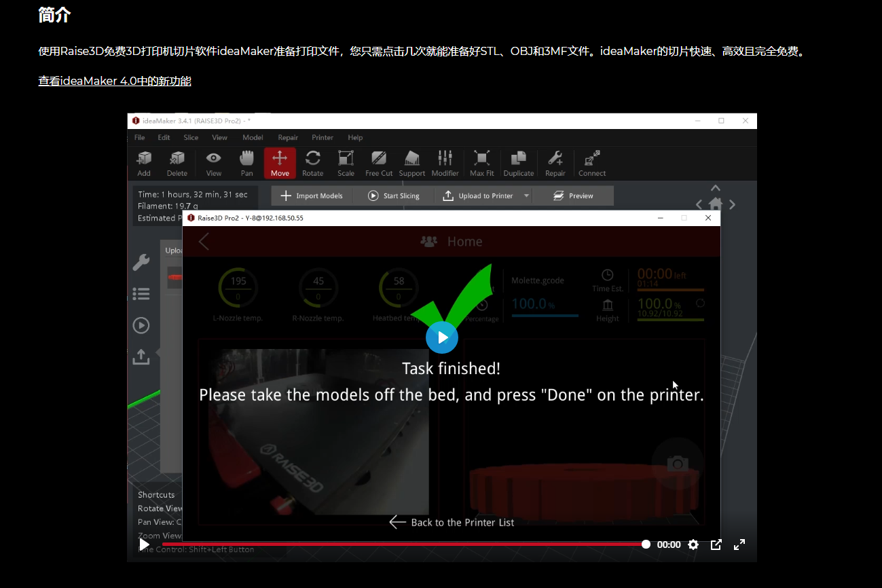Expand the Upload to Printer dropdown arrow
This screenshot has width=882, height=588.
[x=526, y=196]
